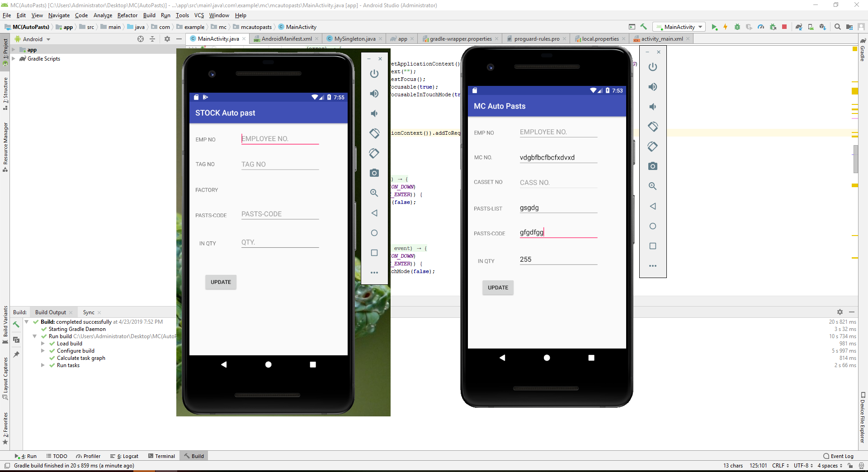Image resolution: width=868 pixels, height=472 pixels.
Task: Open AVD Manager icon
Action: 811,27
